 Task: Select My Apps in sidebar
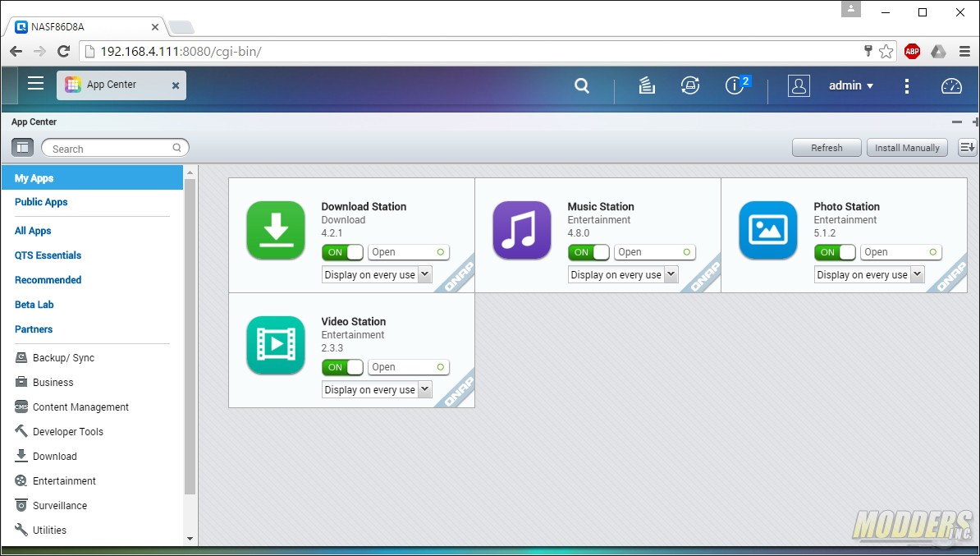92,178
